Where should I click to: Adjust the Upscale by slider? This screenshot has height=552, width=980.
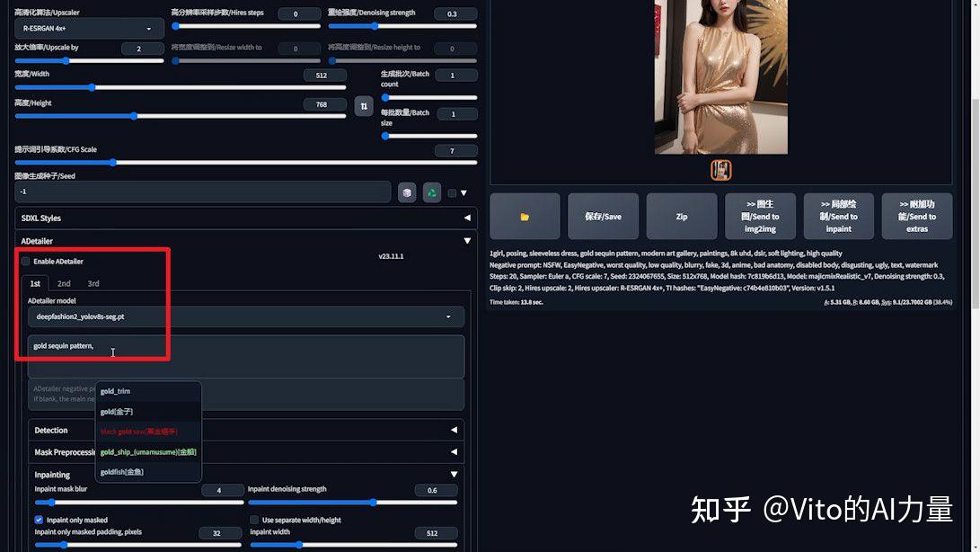click(x=89, y=61)
